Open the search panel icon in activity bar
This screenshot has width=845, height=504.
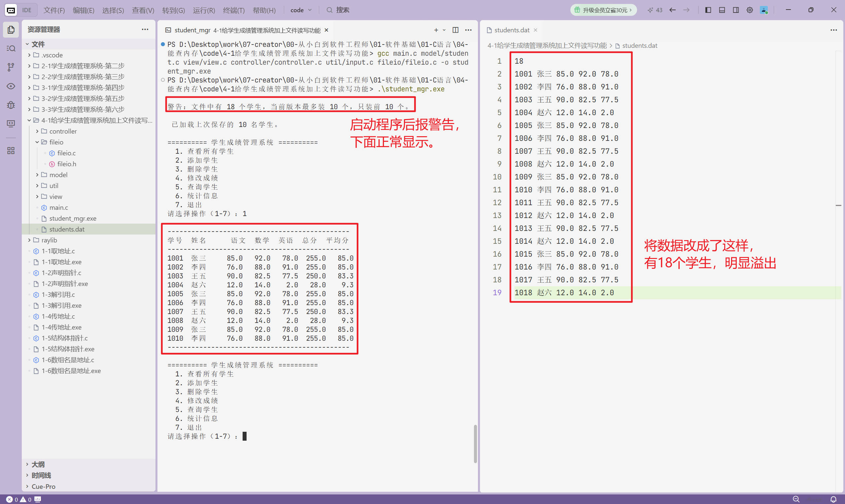[x=11, y=48]
